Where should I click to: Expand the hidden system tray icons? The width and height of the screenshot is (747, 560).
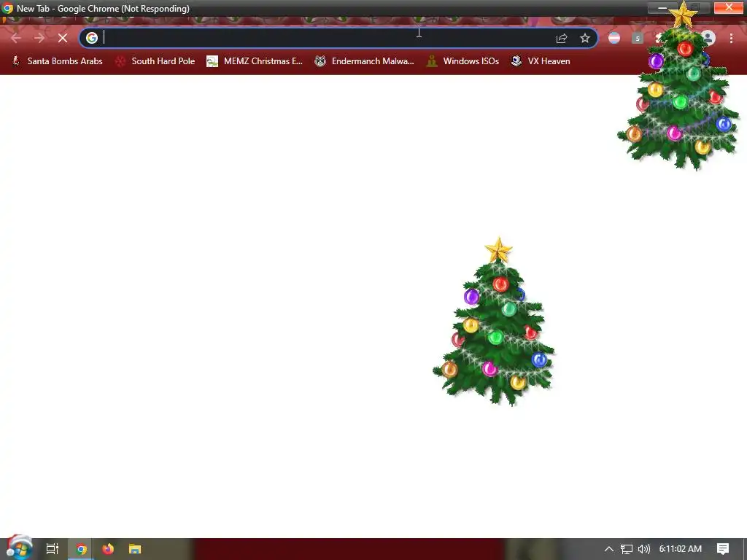click(609, 549)
